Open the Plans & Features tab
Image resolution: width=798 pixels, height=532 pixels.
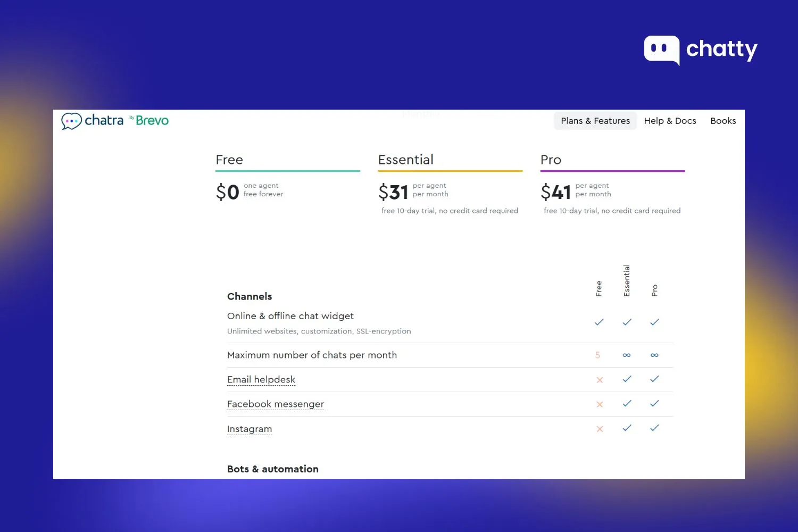pos(595,121)
